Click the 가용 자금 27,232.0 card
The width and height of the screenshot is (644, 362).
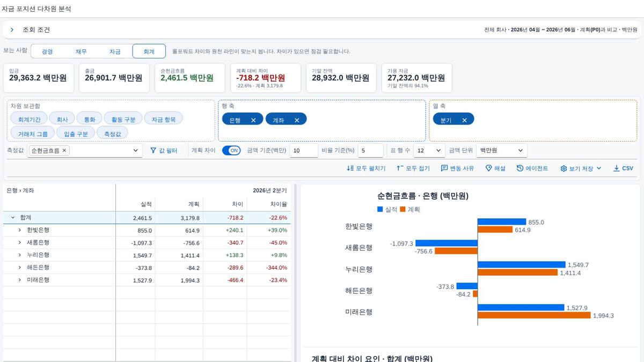[x=417, y=78]
